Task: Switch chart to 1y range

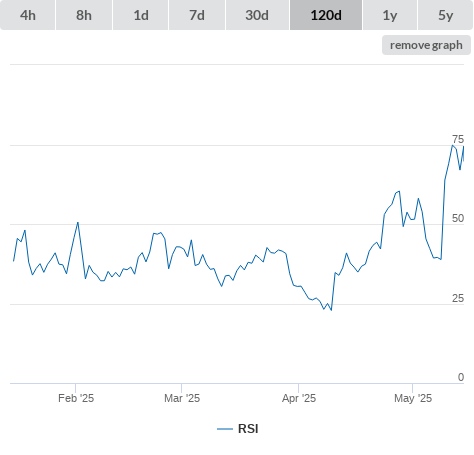Action: pyautogui.click(x=390, y=15)
